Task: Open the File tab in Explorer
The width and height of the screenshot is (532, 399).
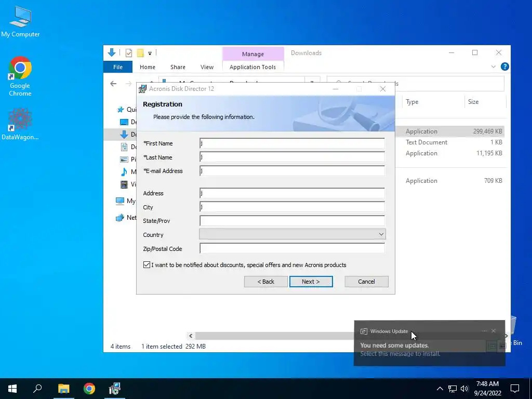Action: pyautogui.click(x=118, y=67)
